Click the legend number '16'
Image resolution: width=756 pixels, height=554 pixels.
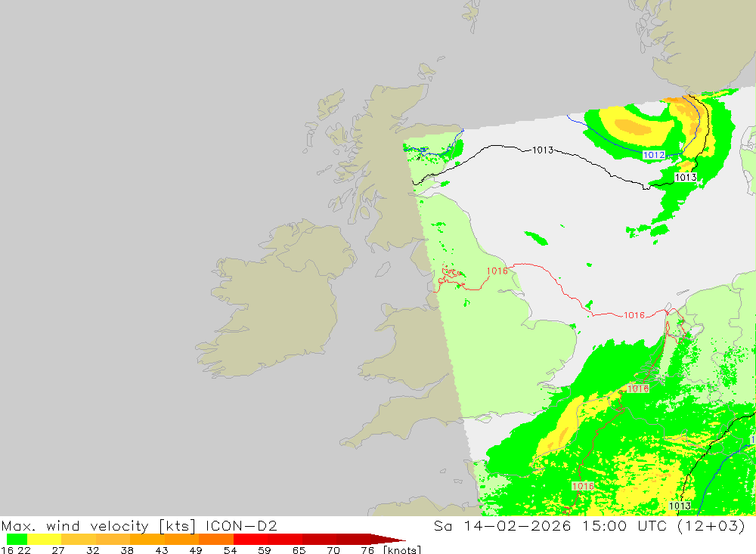(x=7, y=550)
